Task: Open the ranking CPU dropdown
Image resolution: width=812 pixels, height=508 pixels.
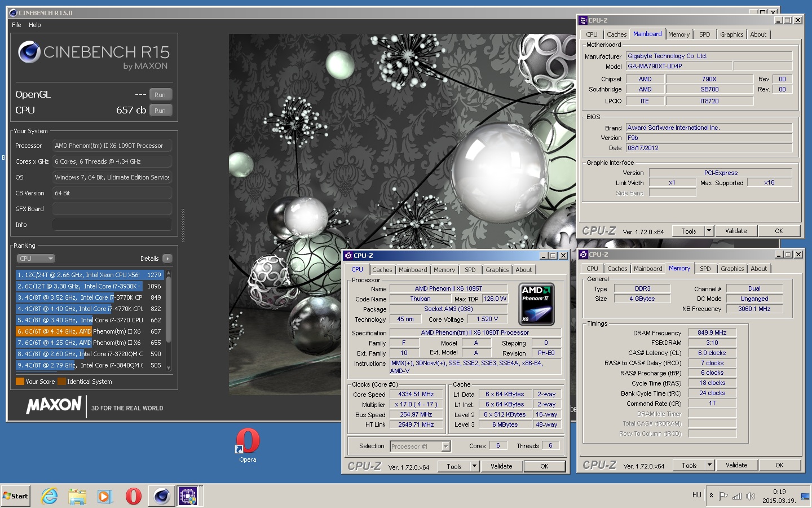Action: [x=36, y=259]
